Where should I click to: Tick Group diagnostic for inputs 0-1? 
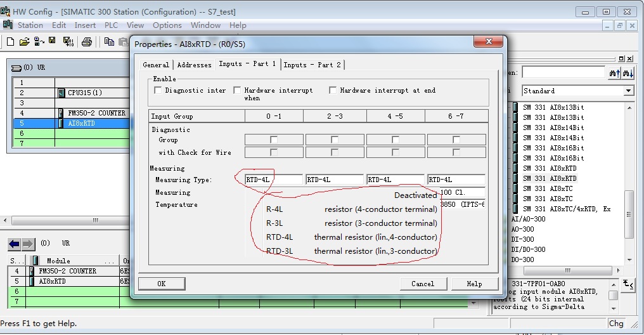tap(274, 140)
